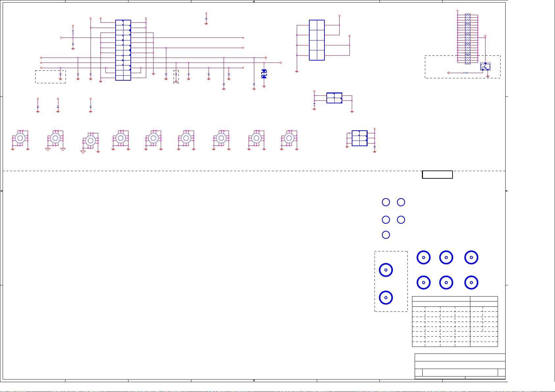Select the small four-cell block near capacitor
This screenshot has height=392, width=555.
click(x=334, y=98)
